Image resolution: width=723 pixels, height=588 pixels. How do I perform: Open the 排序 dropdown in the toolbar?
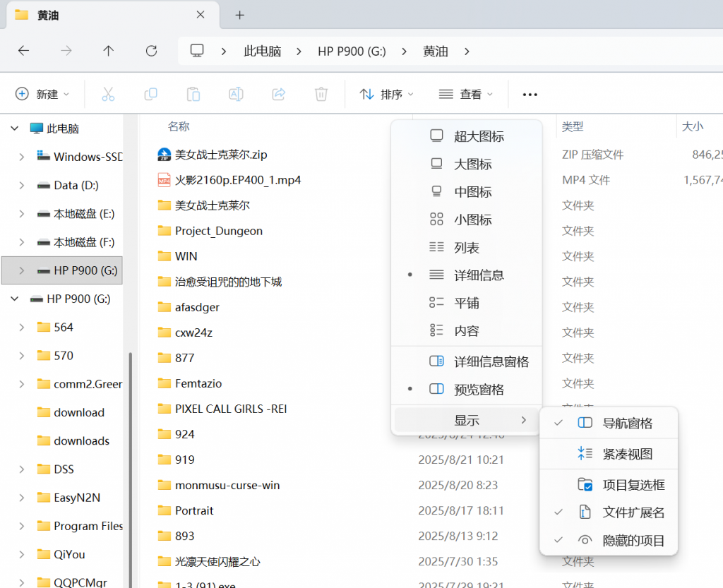(386, 93)
